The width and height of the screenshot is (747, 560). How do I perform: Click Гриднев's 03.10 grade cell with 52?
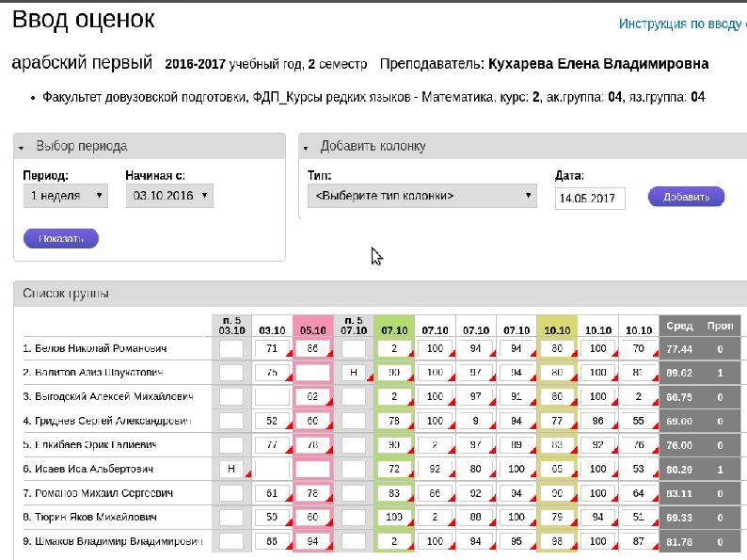(x=272, y=421)
